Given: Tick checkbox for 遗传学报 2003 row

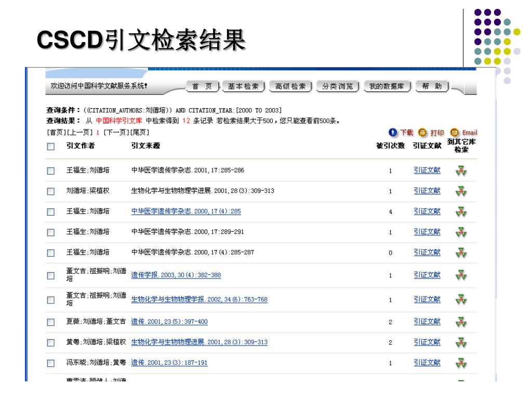Looking at the screenshot, I should pyautogui.click(x=51, y=275).
